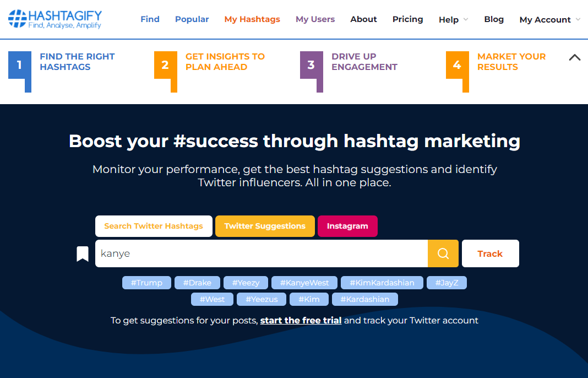
Task: Choose the #Kim suggestion tag
Action: [x=309, y=299]
